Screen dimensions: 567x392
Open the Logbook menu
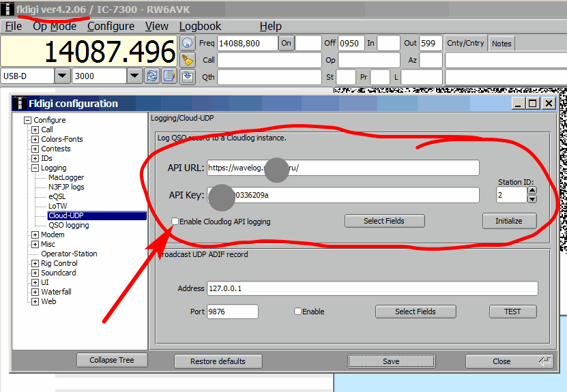200,26
